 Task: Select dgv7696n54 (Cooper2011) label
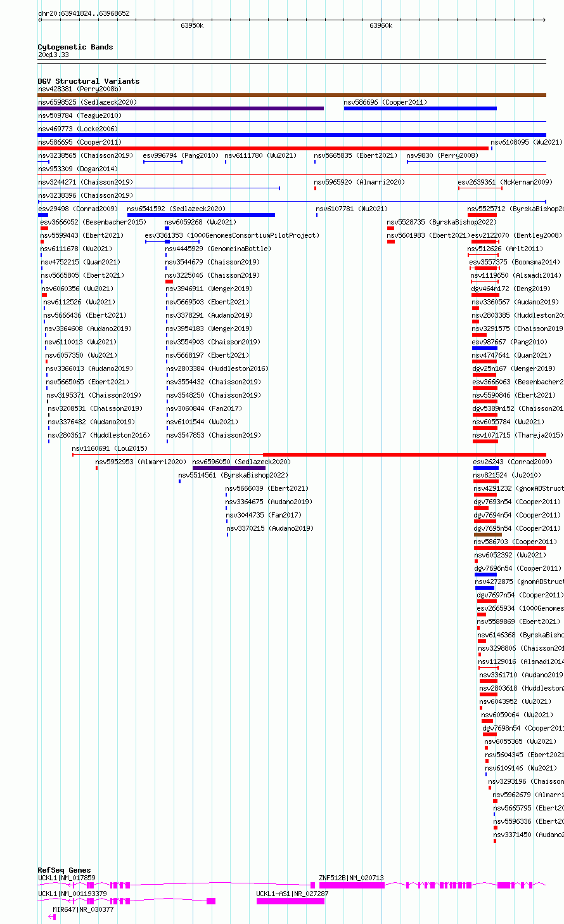(518, 568)
